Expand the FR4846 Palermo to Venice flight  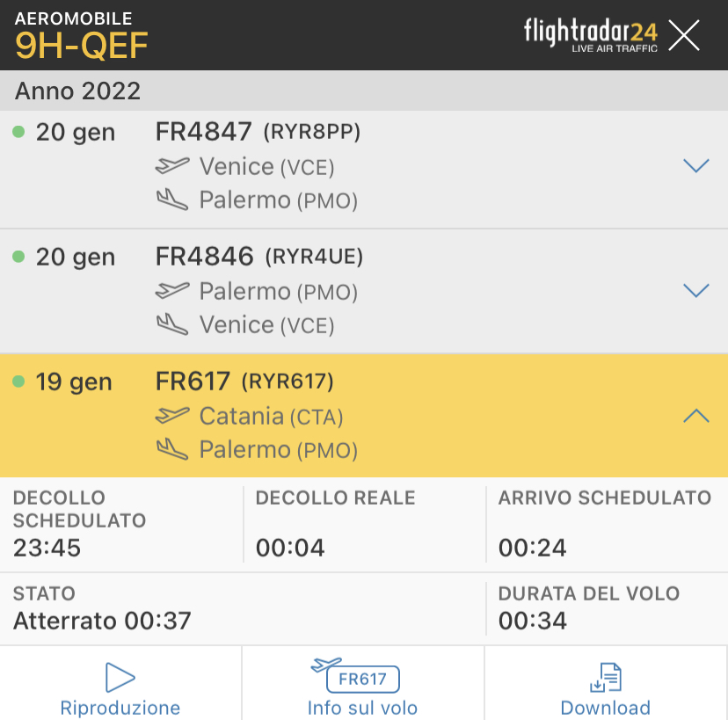pos(695,291)
